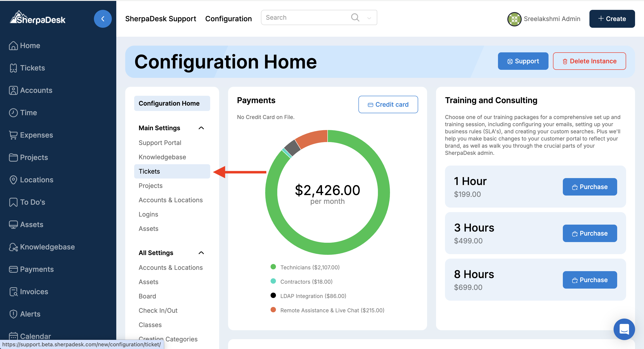This screenshot has width=644, height=349.
Task: Click the Sreelakshmi Admin avatar
Action: (x=514, y=19)
